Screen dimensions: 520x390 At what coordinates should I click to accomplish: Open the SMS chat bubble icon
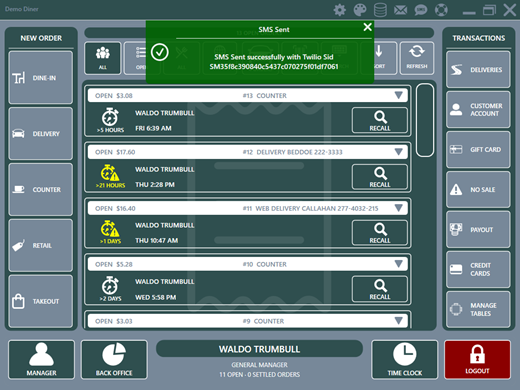pyautogui.click(x=421, y=10)
